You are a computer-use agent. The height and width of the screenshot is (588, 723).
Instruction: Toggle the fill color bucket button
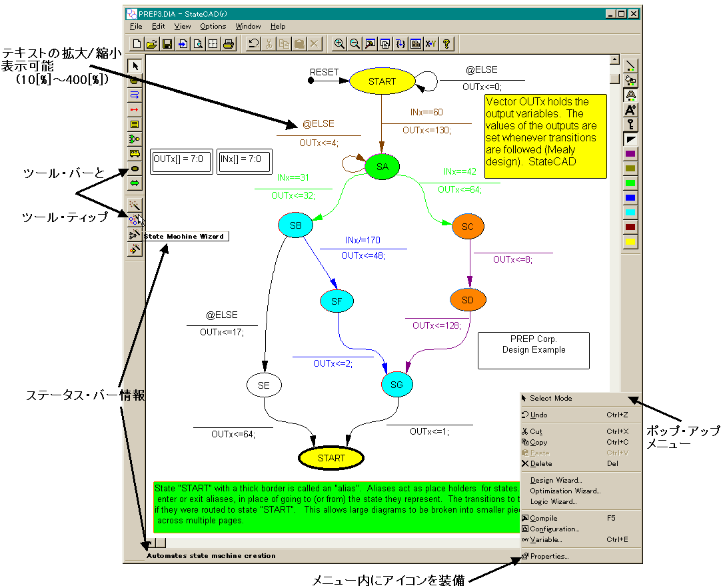pos(630,80)
